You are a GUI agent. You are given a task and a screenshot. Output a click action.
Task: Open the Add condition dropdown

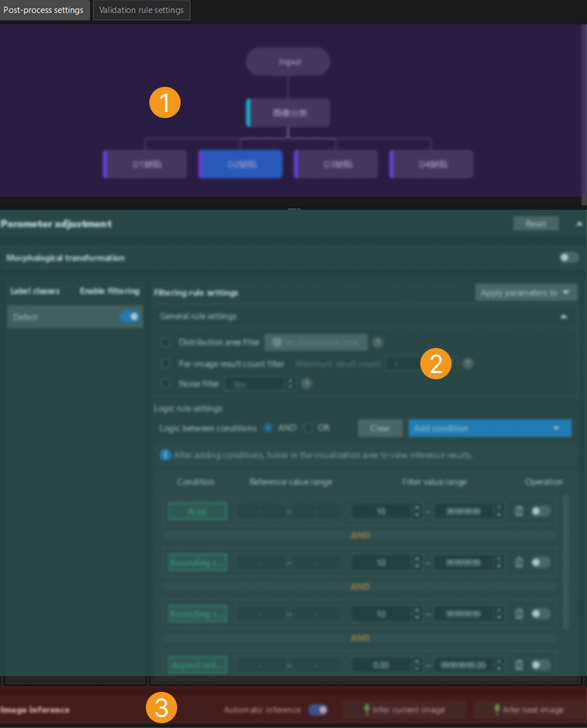pyautogui.click(x=490, y=428)
